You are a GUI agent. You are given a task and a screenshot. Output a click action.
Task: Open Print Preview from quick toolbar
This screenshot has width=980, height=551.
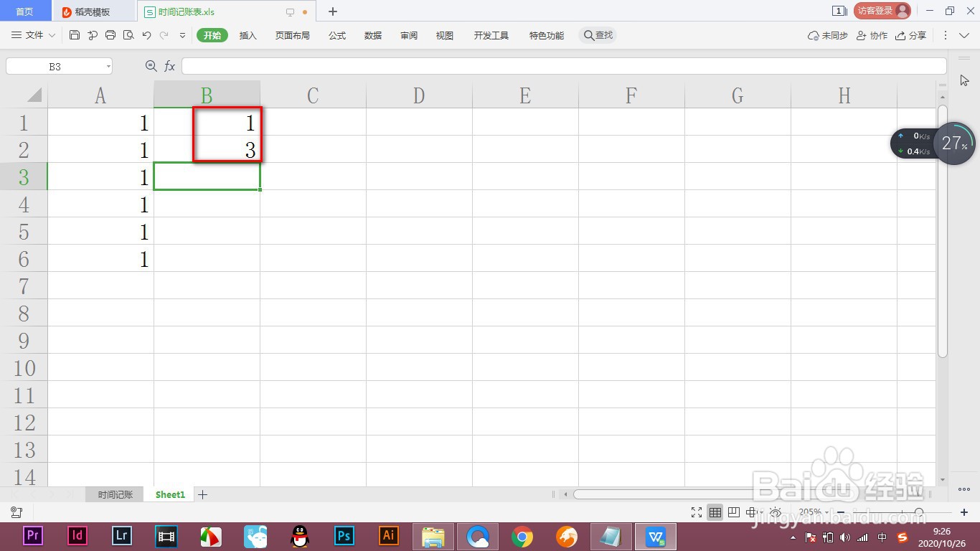coord(128,35)
